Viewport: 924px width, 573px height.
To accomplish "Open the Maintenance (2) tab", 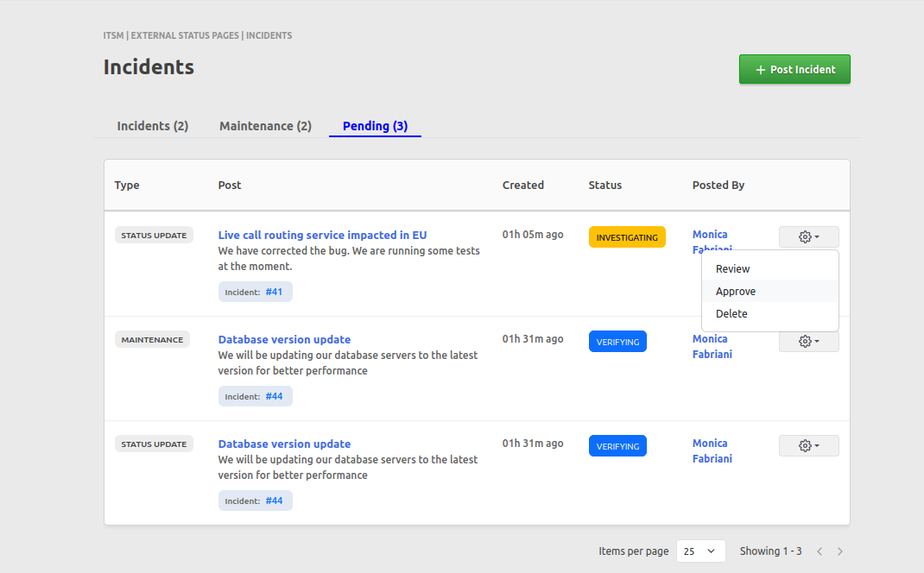I will 265,126.
